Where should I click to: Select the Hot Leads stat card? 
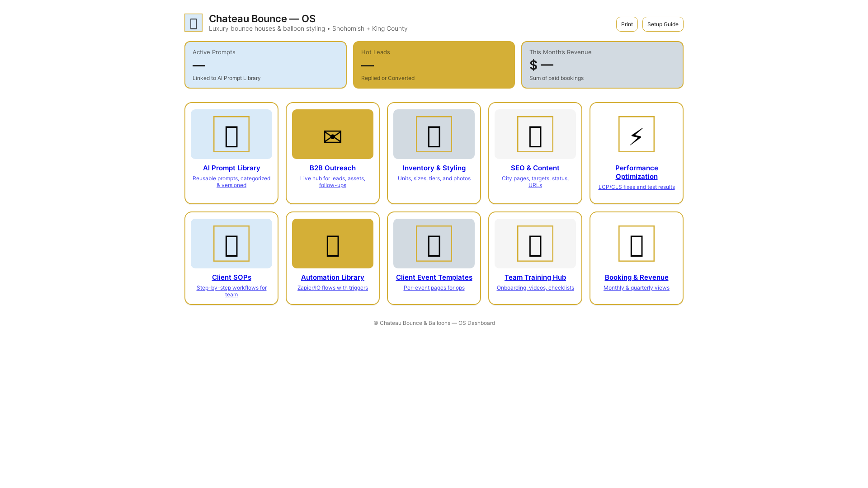pos(434,65)
